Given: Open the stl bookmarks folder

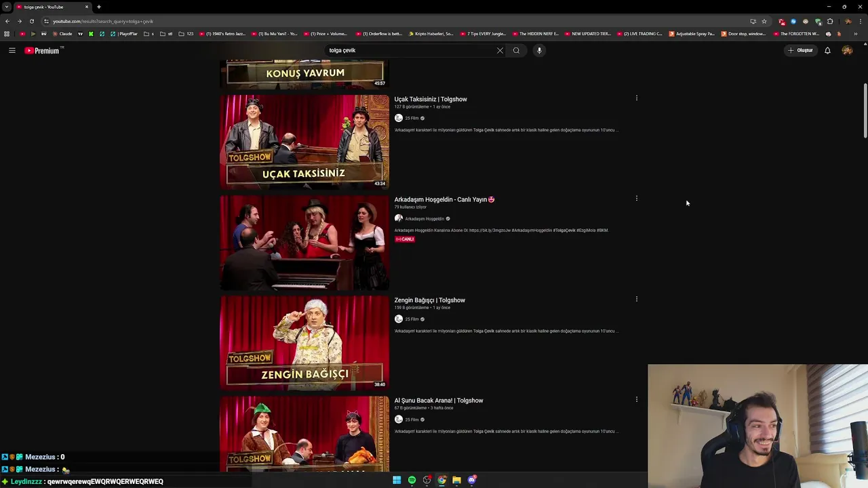Looking at the screenshot, I should click(167, 34).
